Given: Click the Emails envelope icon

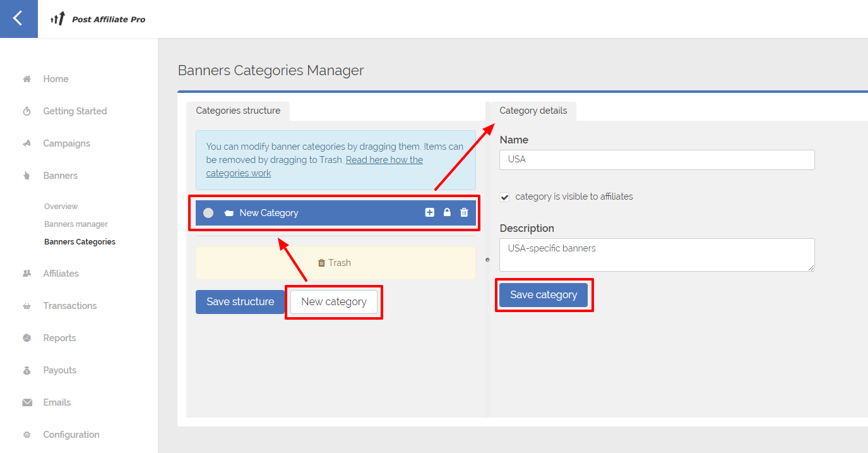Looking at the screenshot, I should point(27,402).
